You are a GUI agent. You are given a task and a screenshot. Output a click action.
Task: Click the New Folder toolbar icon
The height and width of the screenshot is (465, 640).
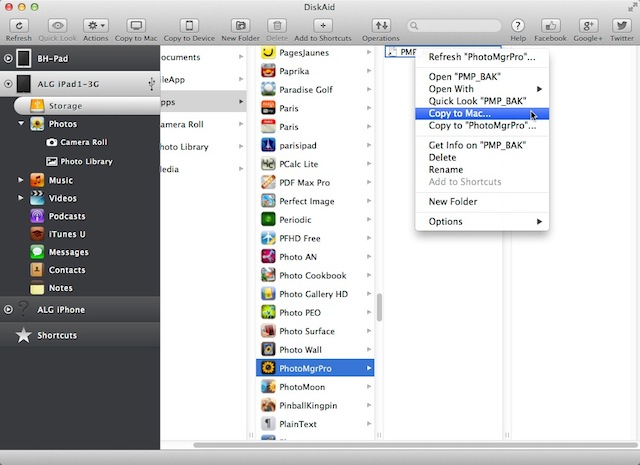click(x=240, y=26)
